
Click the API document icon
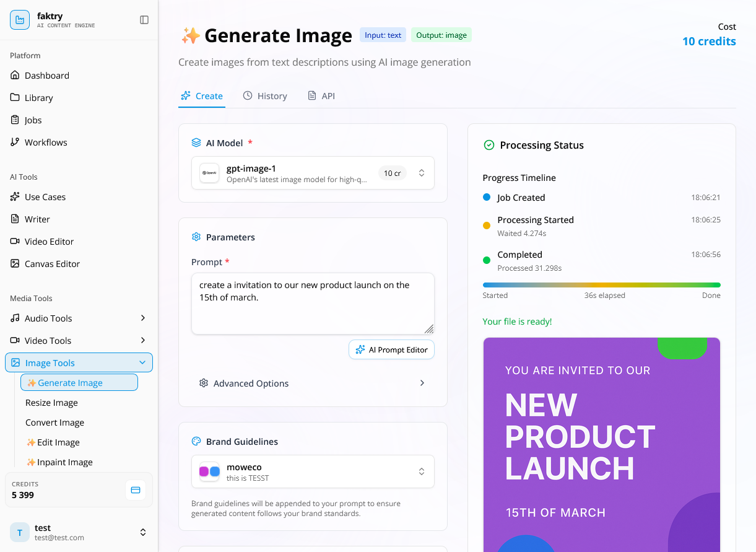[312, 95]
